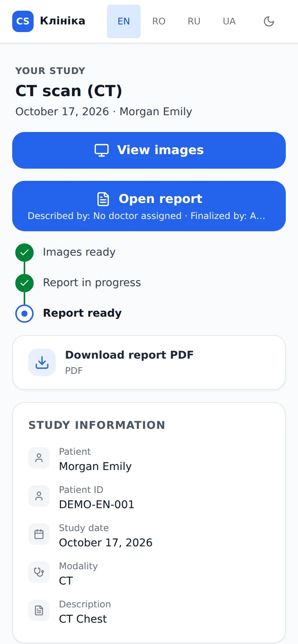The width and height of the screenshot is (298, 644).
Task: Click the Клініка brand name
Action: point(63,21)
